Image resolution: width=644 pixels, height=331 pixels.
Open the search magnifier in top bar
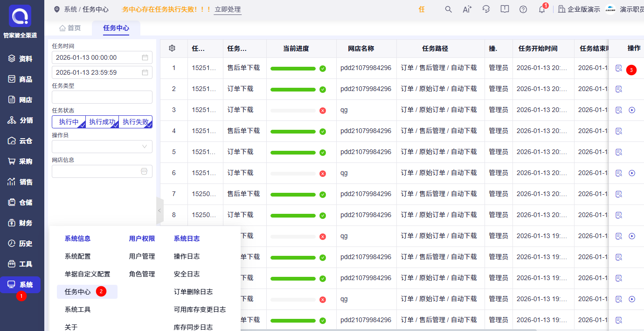click(448, 9)
